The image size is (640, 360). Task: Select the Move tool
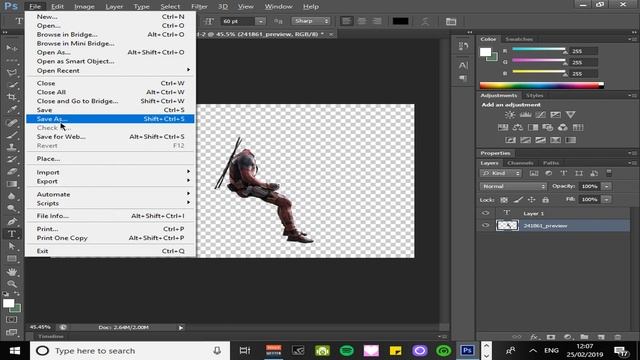tap(12, 48)
